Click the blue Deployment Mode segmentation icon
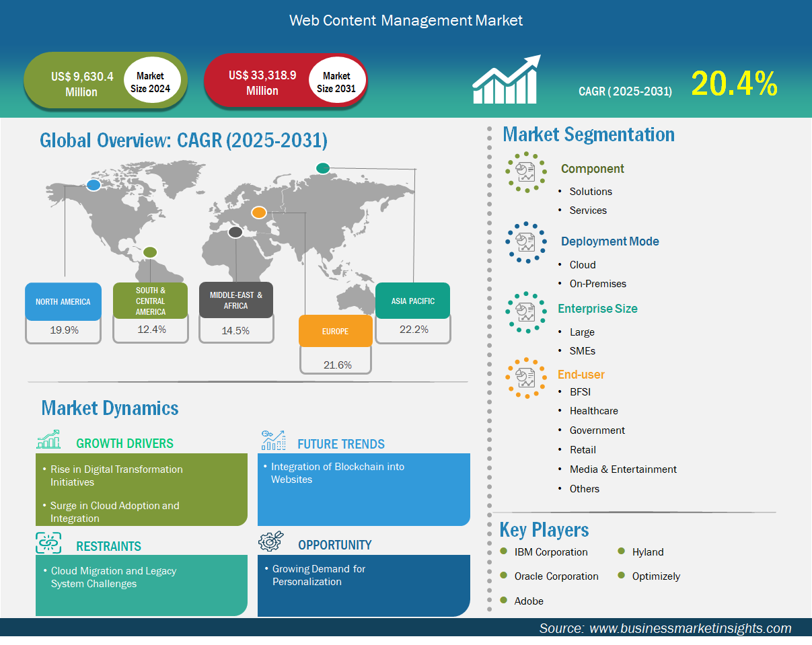Image resolution: width=812 pixels, height=645 pixels. pyautogui.click(x=525, y=242)
